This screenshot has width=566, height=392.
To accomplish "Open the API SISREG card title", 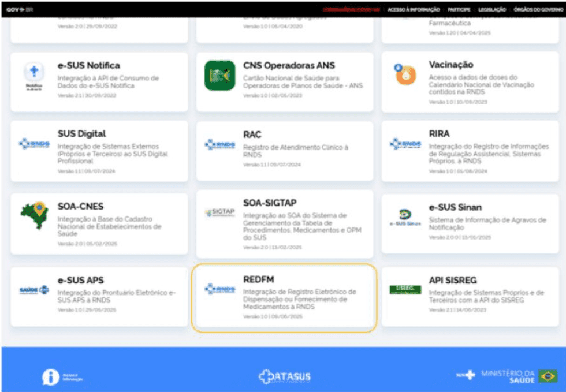I will (x=453, y=280).
